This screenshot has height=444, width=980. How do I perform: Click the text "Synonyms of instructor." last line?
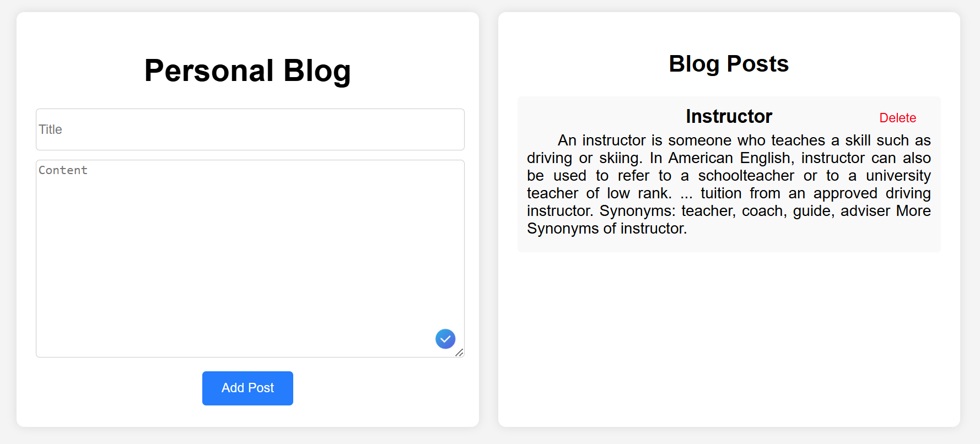[607, 229]
